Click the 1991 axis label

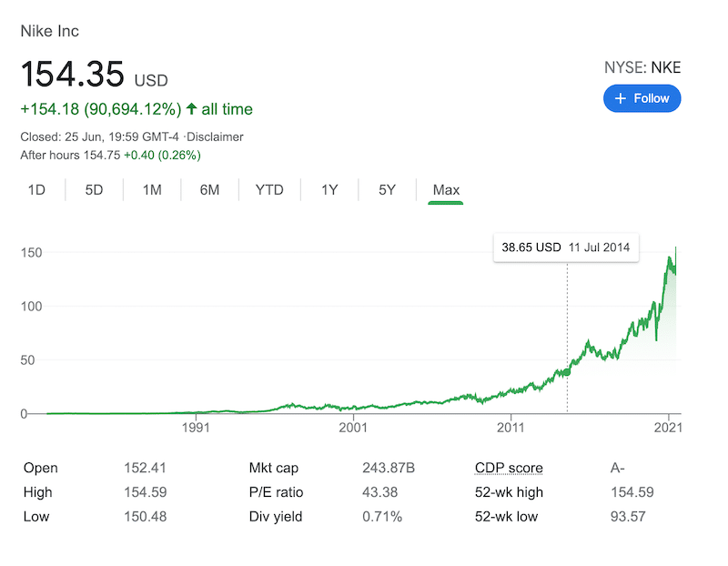(x=196, y=428)
